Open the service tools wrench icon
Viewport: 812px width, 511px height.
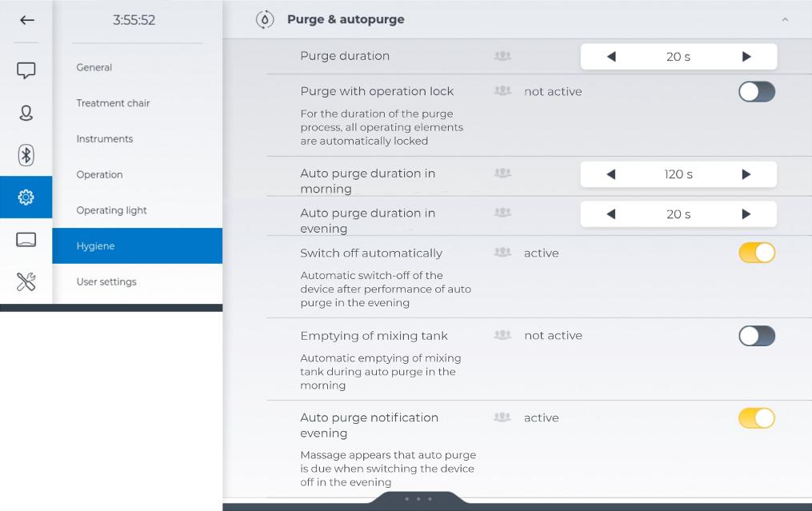tap(26, 281)
